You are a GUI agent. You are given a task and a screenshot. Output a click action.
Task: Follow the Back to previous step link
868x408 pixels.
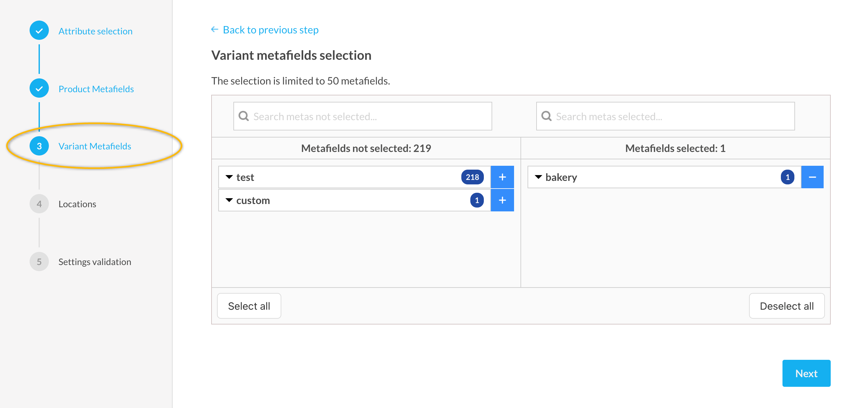click(x=271, y=30)
